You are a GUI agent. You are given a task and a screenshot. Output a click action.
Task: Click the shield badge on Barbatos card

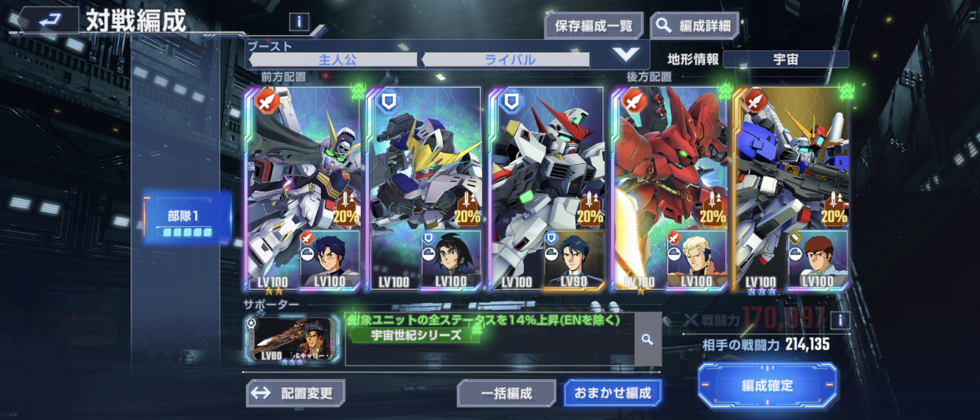pyautogui.click(x=389, y=101)
